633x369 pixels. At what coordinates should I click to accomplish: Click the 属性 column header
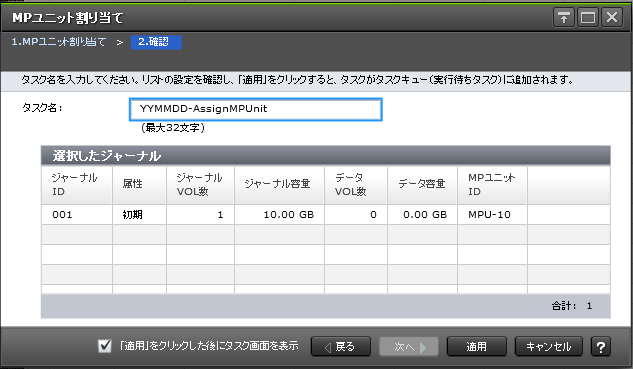tap(139, 184)
